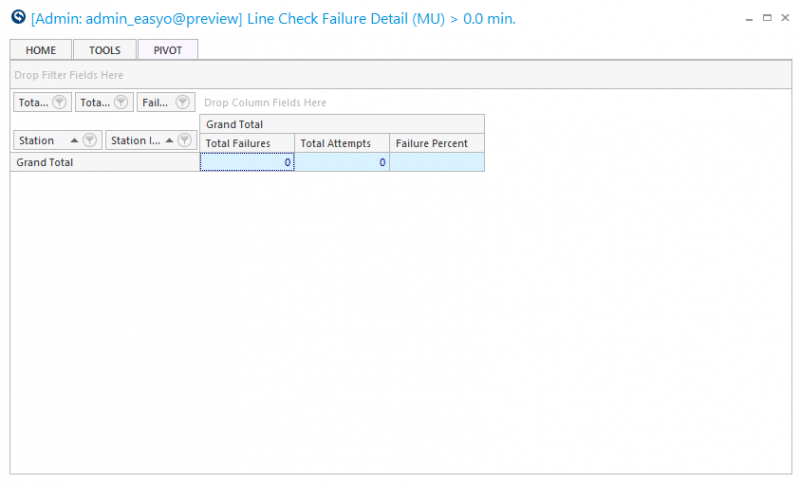The image size is (800, 484).
Task: Click filter icon on Station row field
Action: (90, 140)
